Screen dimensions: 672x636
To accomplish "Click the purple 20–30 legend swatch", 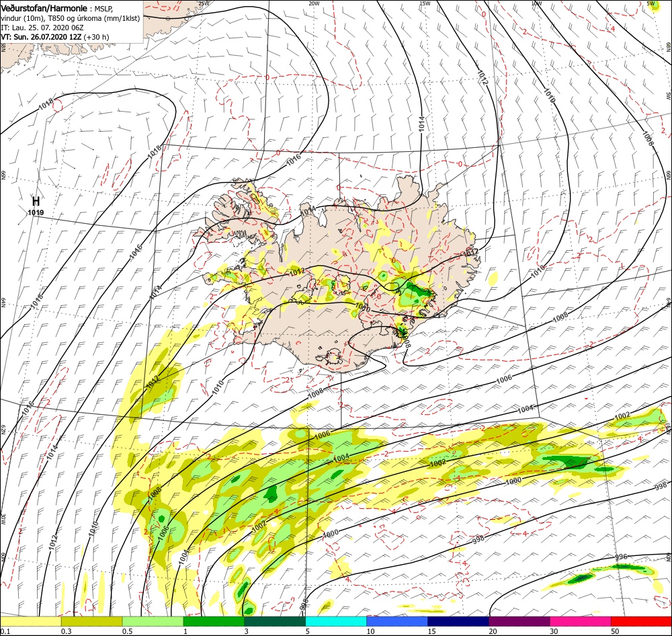I will click(519, 621).
